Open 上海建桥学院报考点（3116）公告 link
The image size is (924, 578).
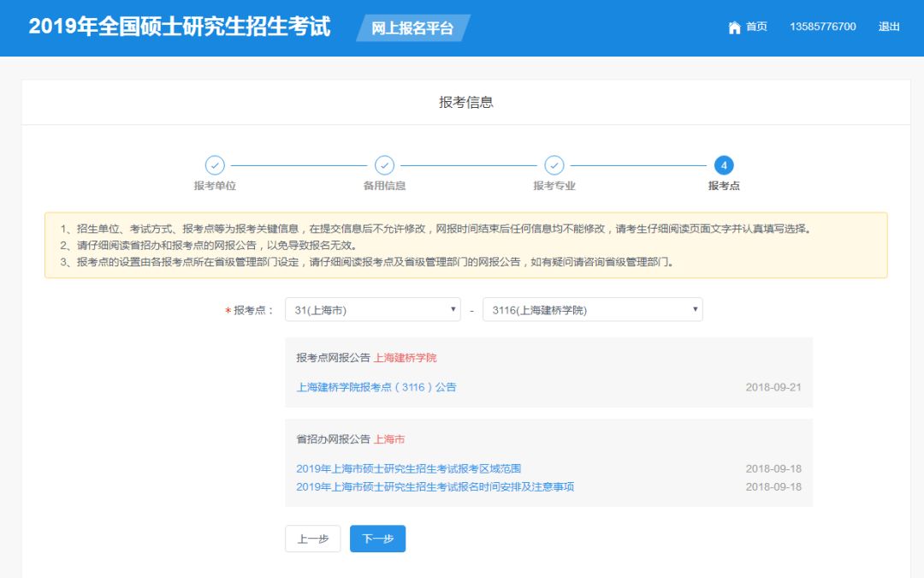tap(376, 387)
